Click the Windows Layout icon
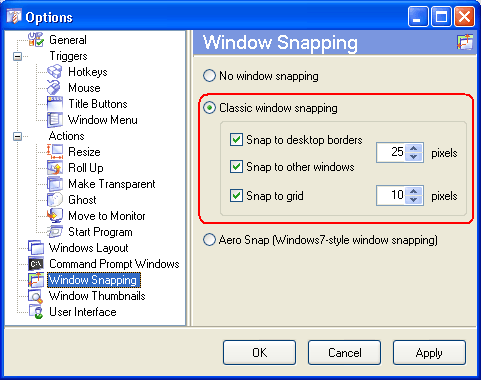 [36, 248]
